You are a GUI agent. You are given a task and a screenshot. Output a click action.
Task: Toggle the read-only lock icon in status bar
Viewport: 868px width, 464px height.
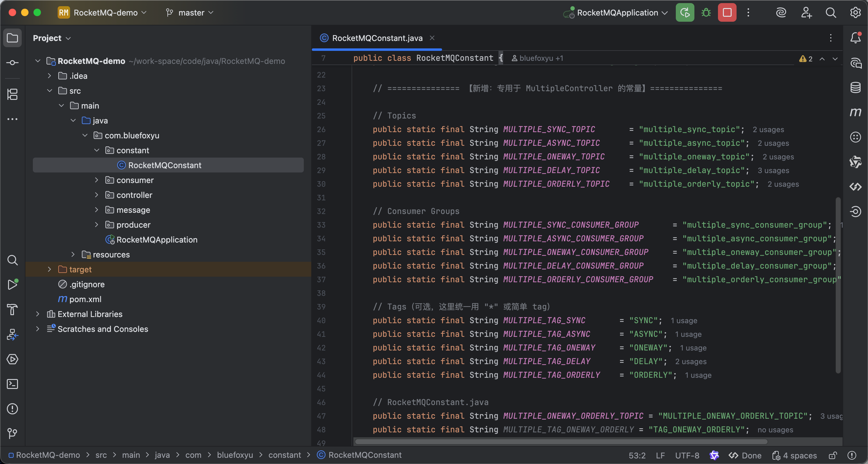click(x=833, y=456)
